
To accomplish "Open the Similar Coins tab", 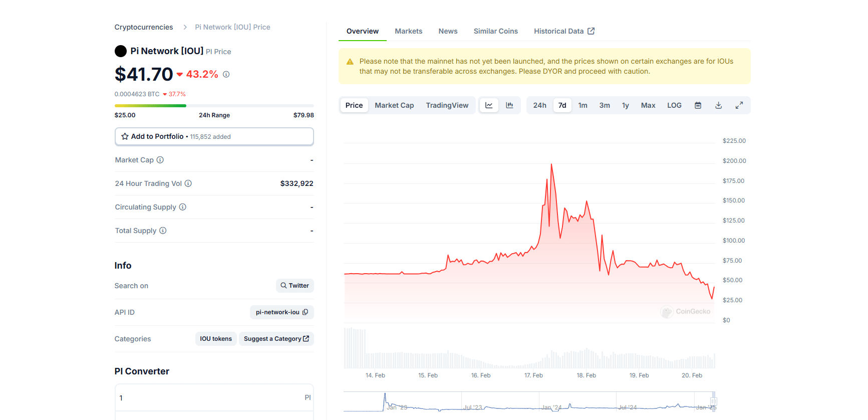I will (x=496, y=31).
